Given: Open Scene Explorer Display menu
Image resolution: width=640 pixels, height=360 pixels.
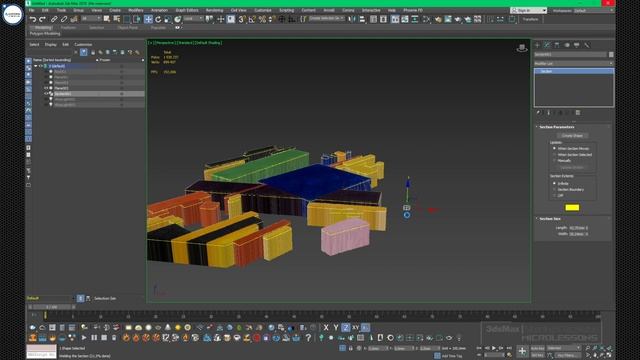Looking at the screenshot, I should tap(51, 44).
